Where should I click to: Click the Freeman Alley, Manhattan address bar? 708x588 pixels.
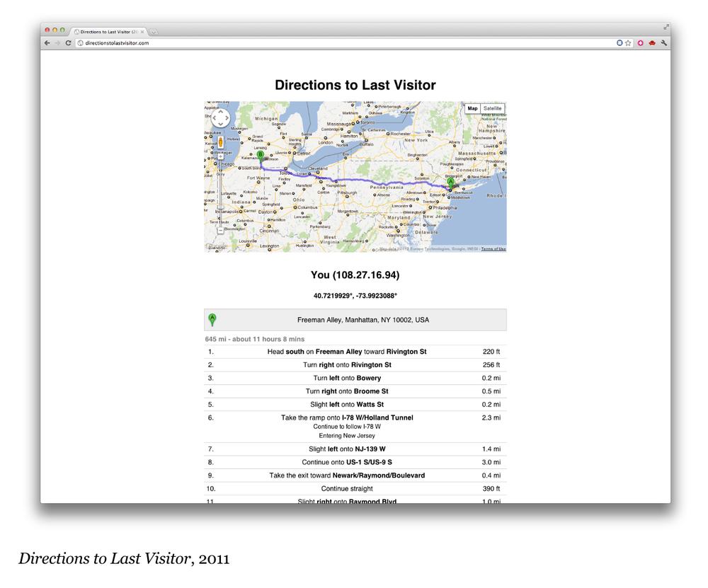355,320
